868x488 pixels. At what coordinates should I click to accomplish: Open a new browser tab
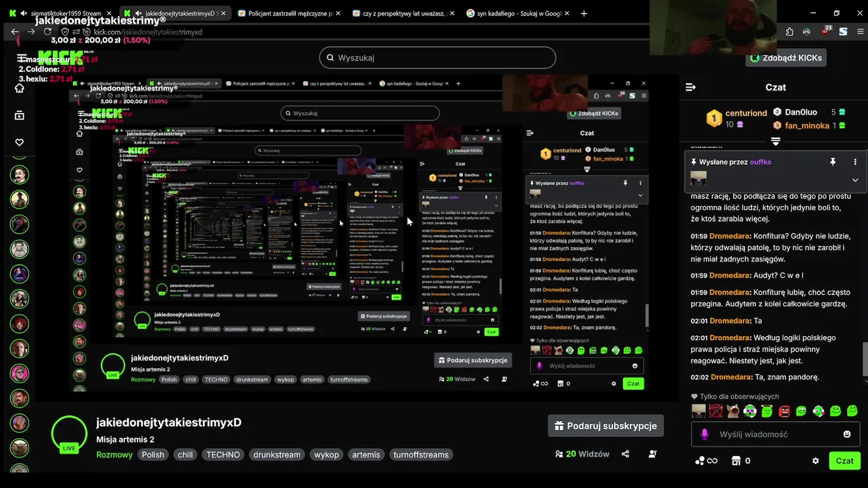point(584,13)
